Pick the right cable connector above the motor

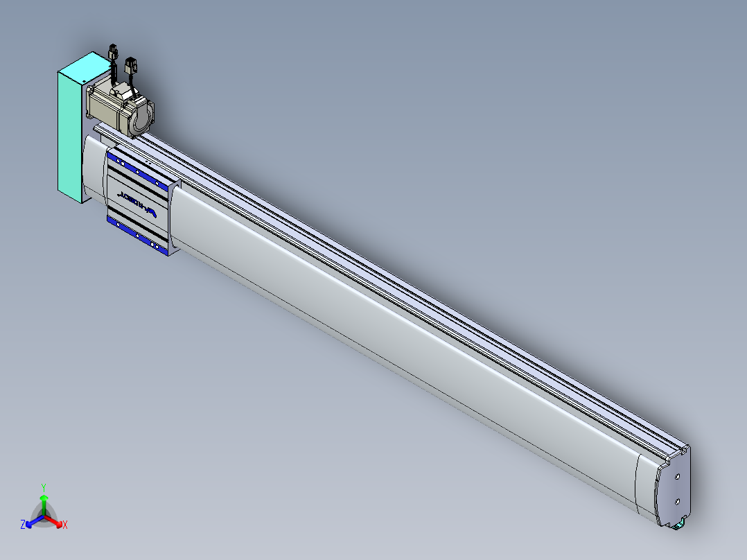130,65
